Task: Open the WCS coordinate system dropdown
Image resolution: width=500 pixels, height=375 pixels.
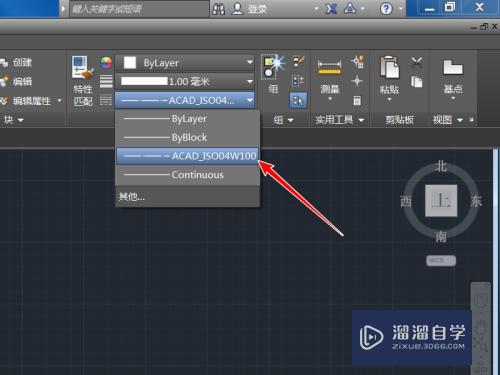Action: [x=441, y=260]
